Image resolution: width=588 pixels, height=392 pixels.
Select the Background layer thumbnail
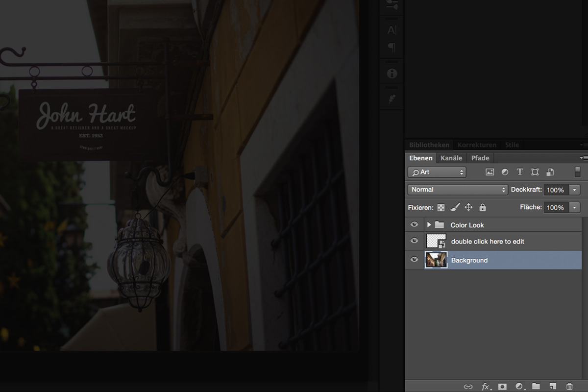(x=436, y=260)
